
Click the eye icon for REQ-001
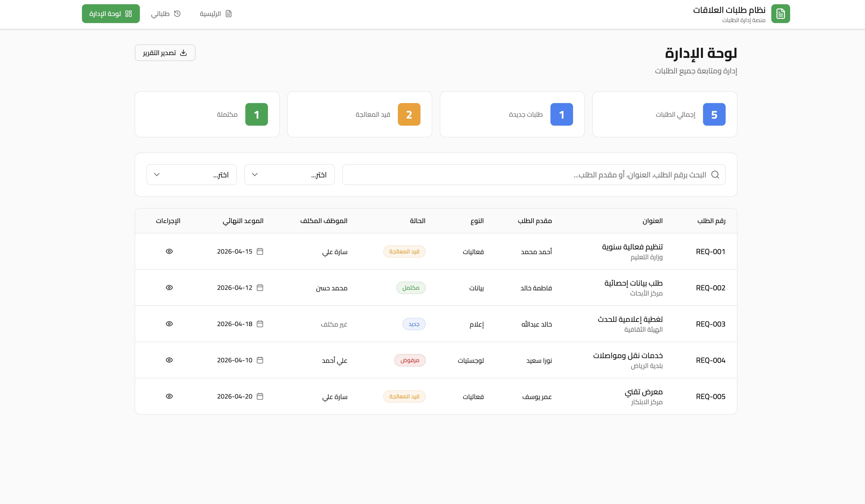pyautogui.click(x=169, y=252)
